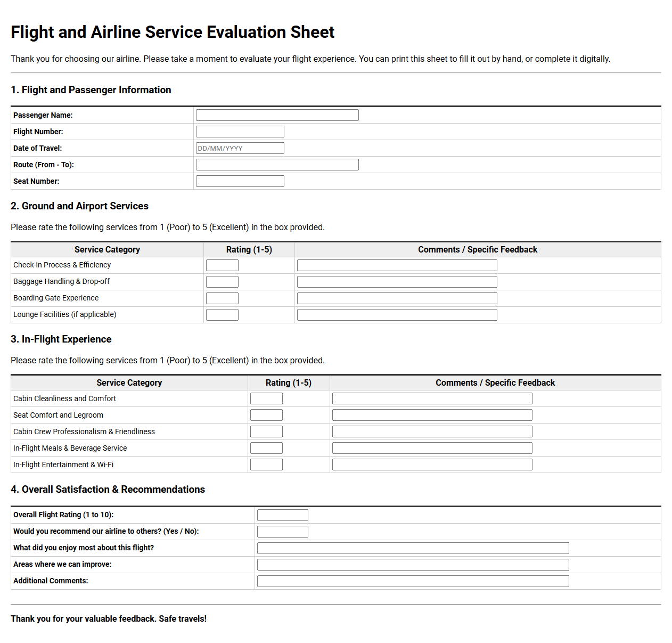Screen dimensions: 672x643
Task: Click the 'Flight and Passenger Information' heading
Action: (91, 90)
